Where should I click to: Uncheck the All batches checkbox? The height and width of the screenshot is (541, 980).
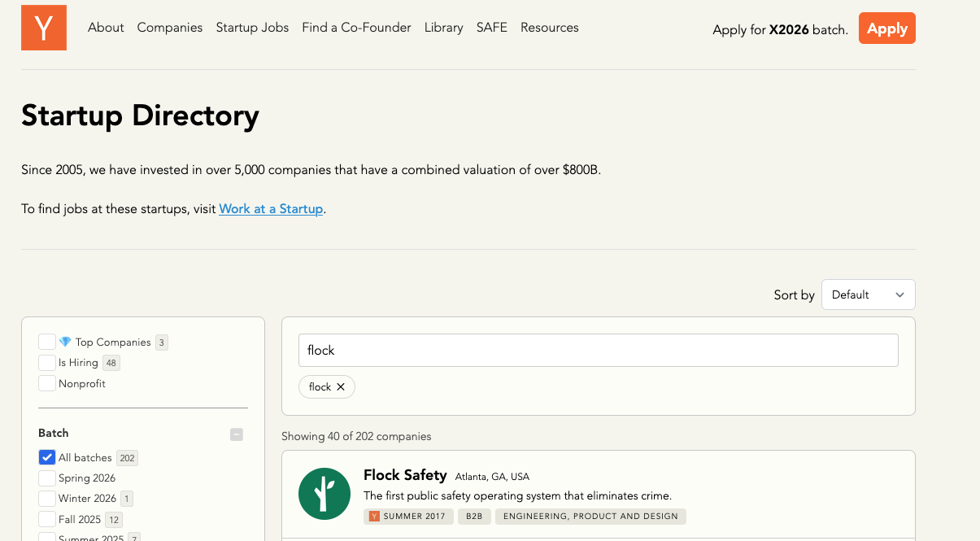(47, 458)
